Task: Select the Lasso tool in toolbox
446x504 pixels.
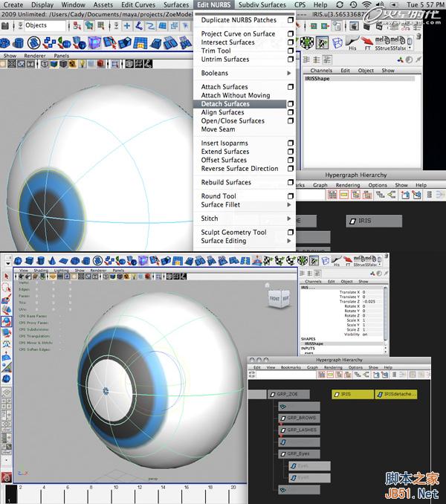Action: point(7,288)
